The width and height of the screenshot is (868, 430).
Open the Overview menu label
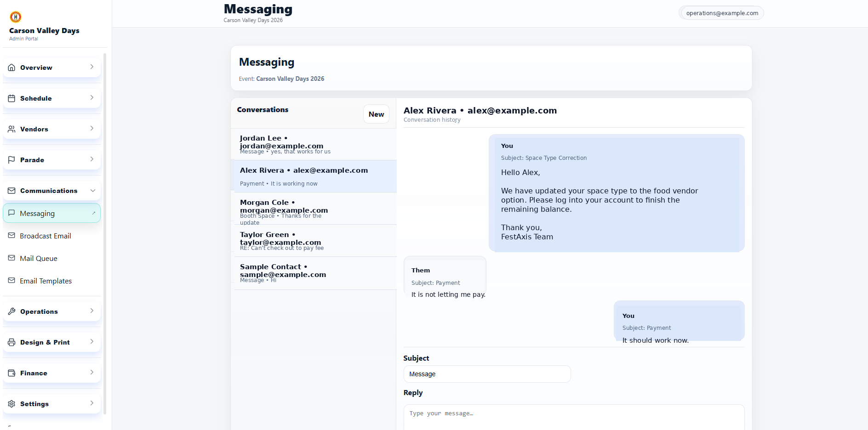36,68
